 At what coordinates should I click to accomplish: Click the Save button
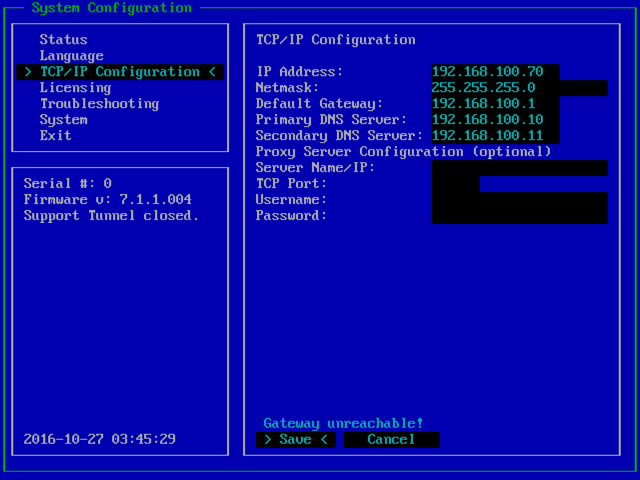(296, 440)
